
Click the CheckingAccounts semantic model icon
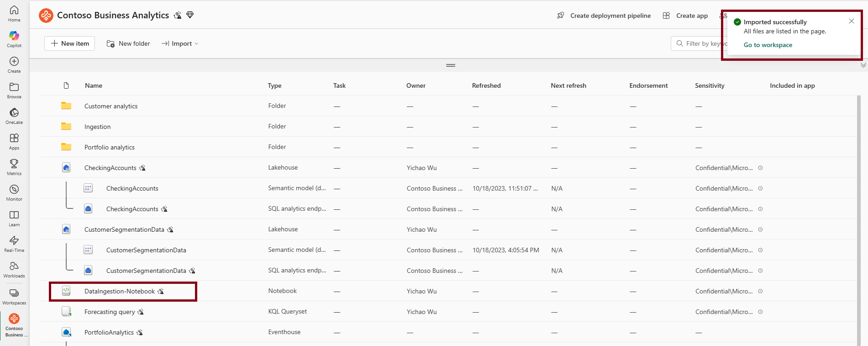(x=88, y=188)
